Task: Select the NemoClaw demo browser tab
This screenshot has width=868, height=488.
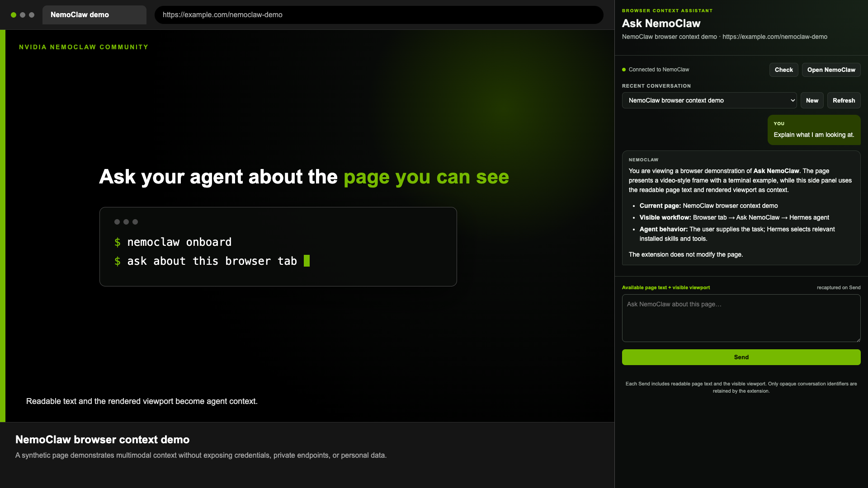Action: 94,15
